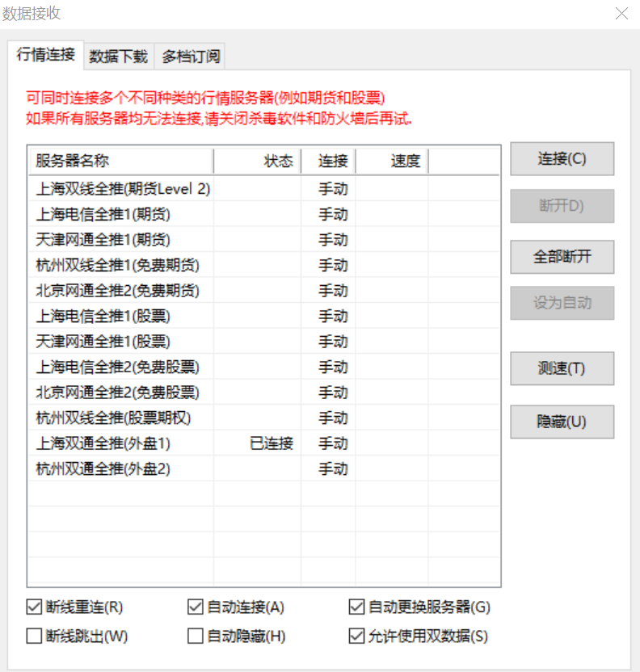Image resolution: width=640 pixels, height=672 pixels.
Task: Sort by 服务器名称 column header
Action: tap(121, 162)
